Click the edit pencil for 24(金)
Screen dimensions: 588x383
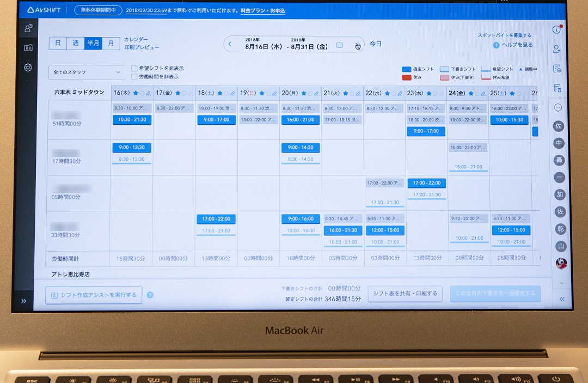pos(483,93)
